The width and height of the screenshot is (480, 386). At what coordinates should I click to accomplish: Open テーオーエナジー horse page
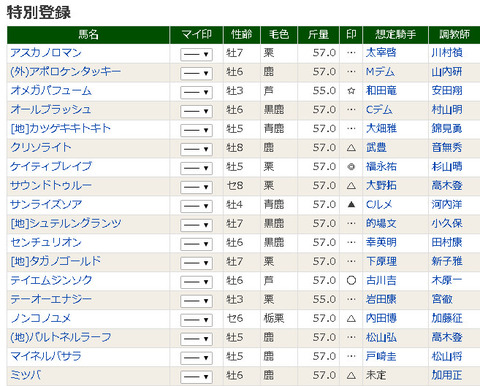point(51,300)
